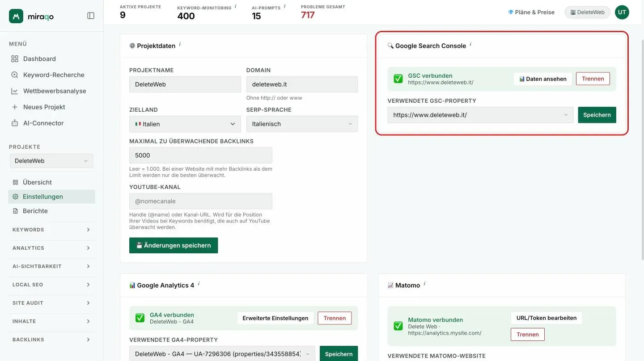644x361 pixels.
Task: Click the Dashboard grid icon
Action: (15, 59)
